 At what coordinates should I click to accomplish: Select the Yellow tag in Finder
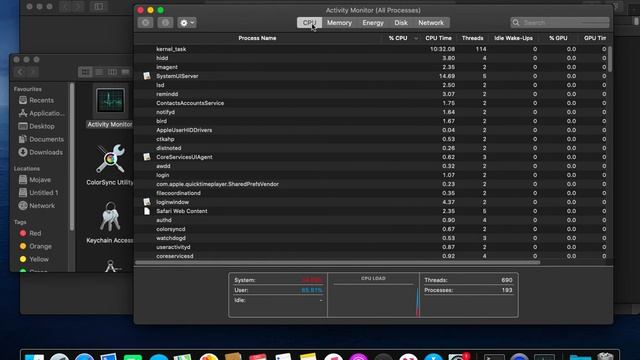pos(34,259)
